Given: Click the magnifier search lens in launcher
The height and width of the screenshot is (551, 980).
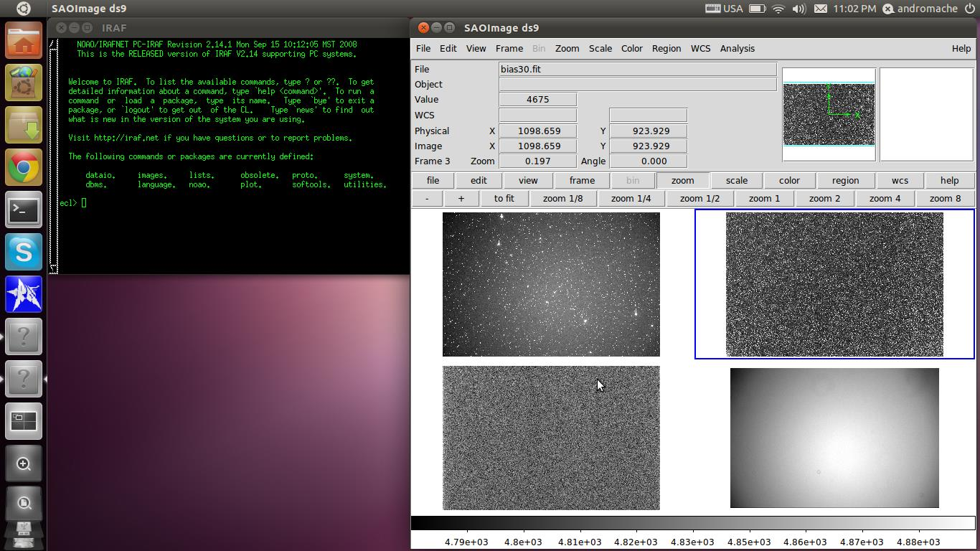Looking at the screenshot, I should click(24, 463).
